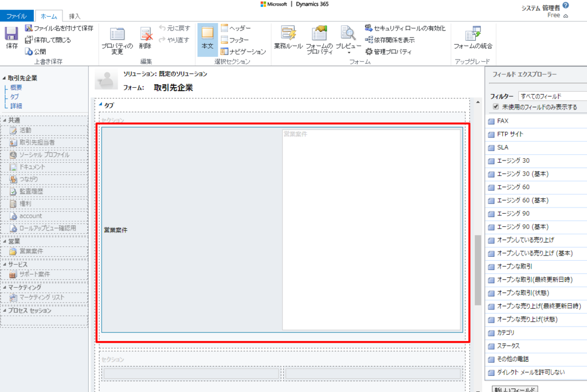Click the form canvas vertical scrollbar thumb
This screenshot has height=392, width=587.
(478, 270)
